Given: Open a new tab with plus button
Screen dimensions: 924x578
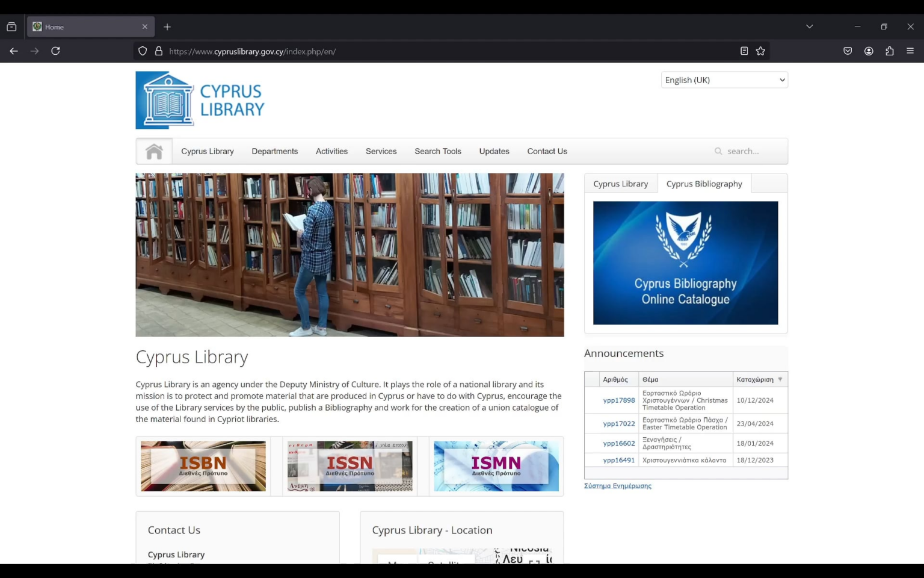Looking at the screenshot, I should pos(167,27).
